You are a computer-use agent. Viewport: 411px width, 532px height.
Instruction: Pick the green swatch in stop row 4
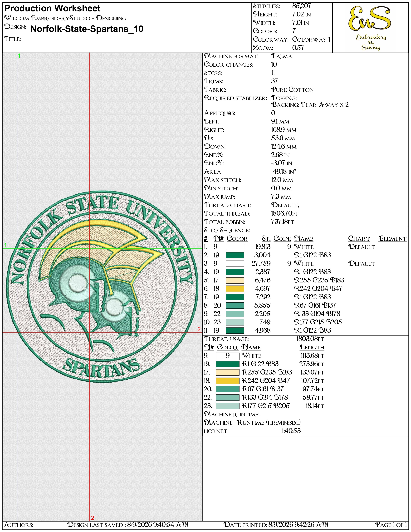click(x=235, y=272)
